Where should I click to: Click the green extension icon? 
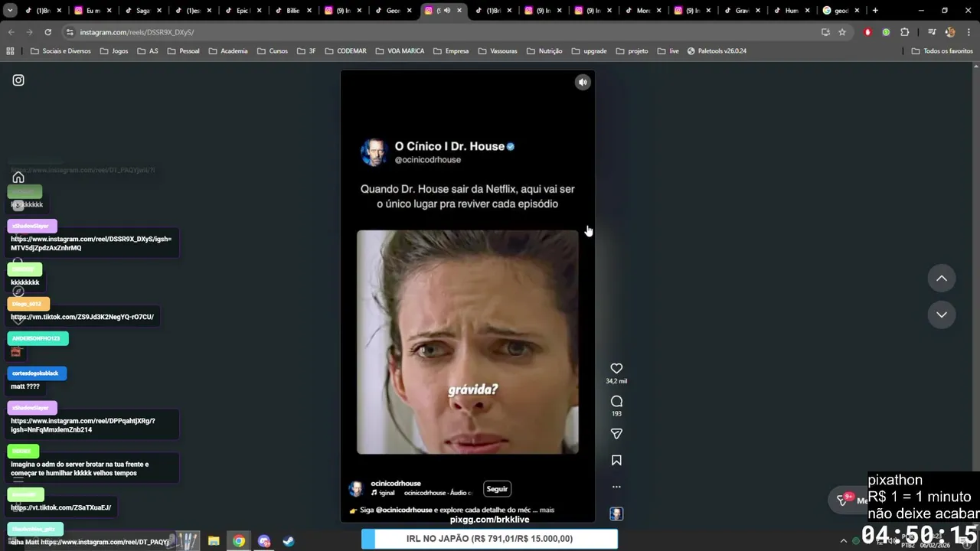click(x=886, y=32)
